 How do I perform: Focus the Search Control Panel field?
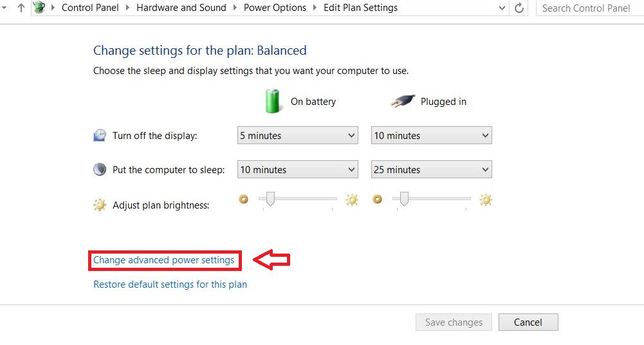589,8
